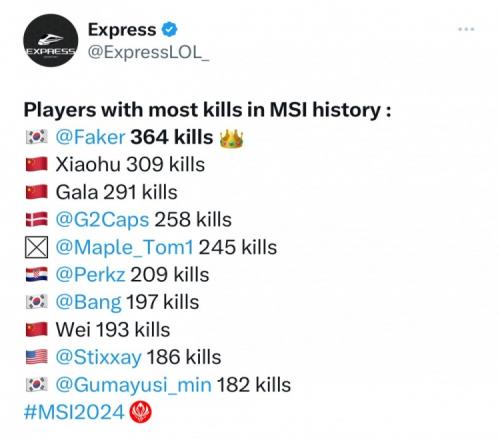Click the US flag next to @Stixxay

click(x=37, y=357)
